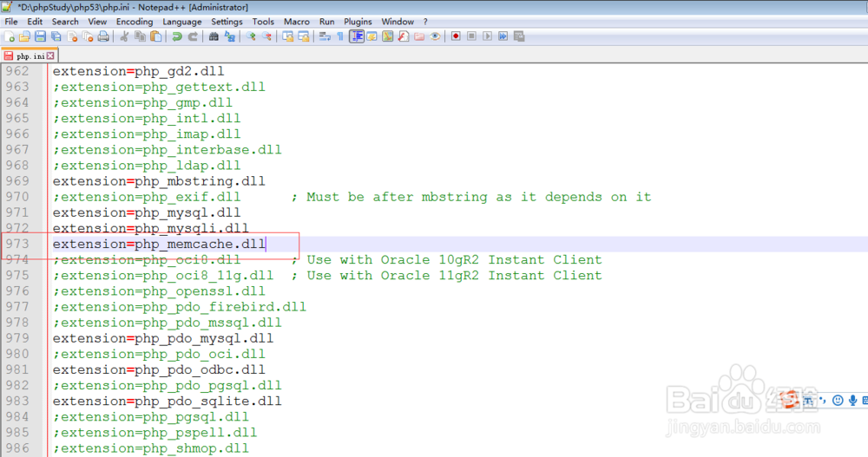Open the File menu
Screen dimensions: 868x457
coord(11,22)
